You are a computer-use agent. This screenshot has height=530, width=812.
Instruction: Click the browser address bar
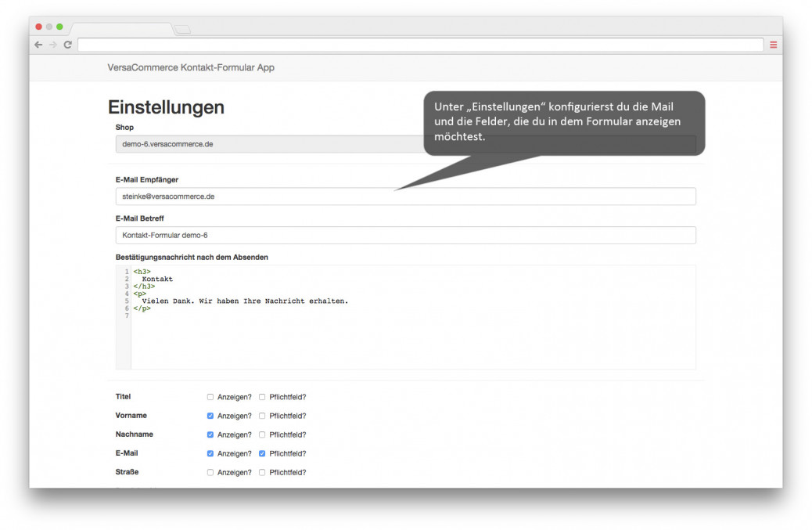pyautogui.click(x=420, y=45)
